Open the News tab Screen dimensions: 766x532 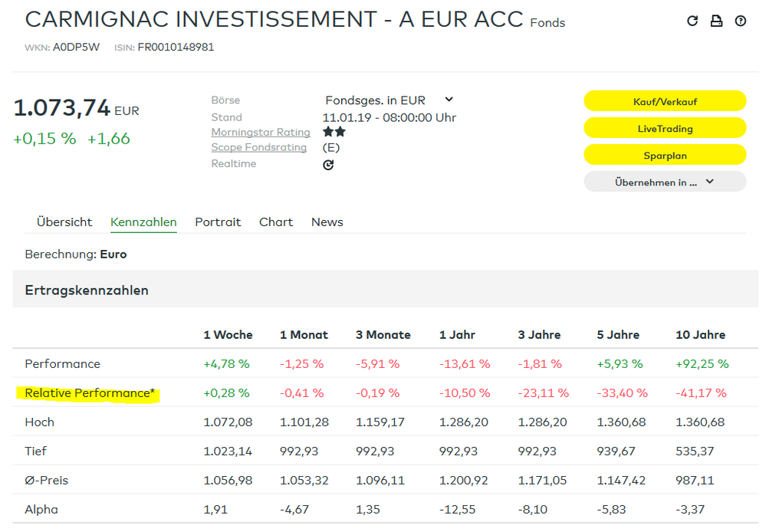327,222
